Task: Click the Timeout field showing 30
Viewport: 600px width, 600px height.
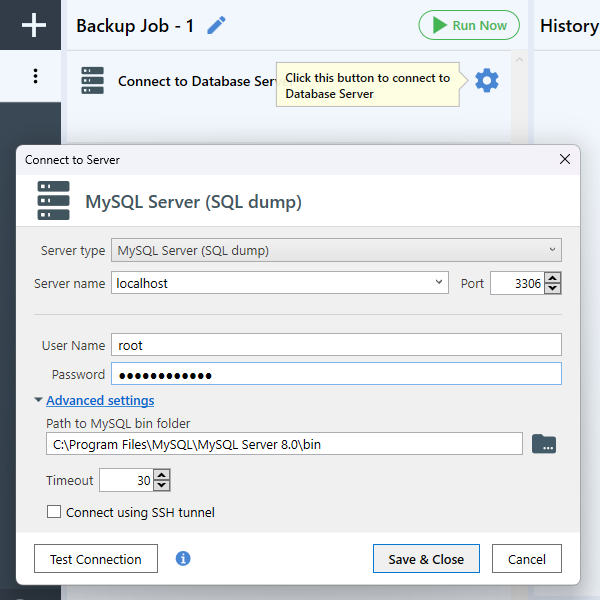Action: (126, 480)
